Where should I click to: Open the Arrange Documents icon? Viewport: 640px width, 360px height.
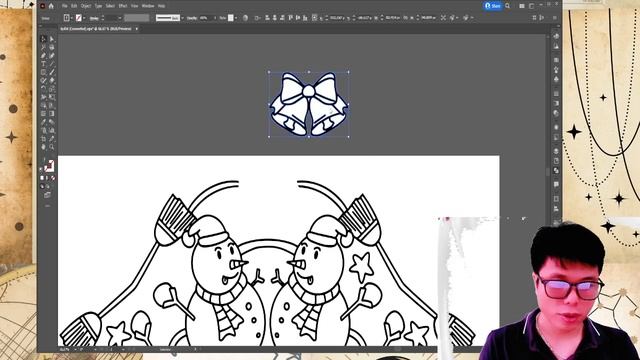click(522, 6)
